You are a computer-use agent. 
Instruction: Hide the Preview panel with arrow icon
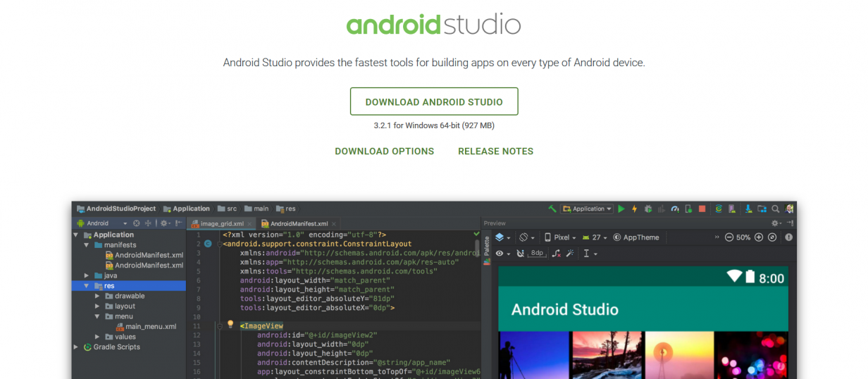[x=790, y=223]
